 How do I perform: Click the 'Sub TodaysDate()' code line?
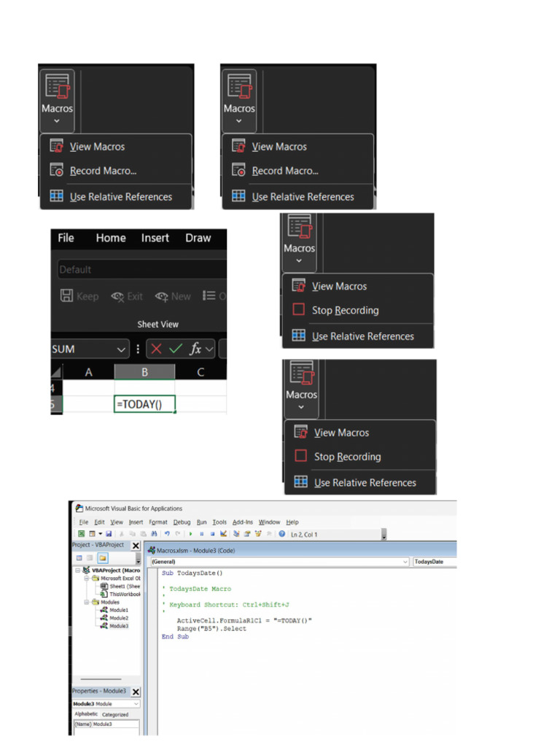point(192,573)
